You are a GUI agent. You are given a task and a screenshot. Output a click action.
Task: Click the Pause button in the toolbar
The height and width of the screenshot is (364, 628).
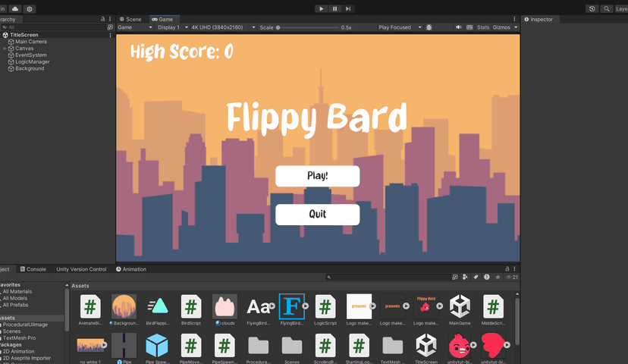tap(334, 8)
